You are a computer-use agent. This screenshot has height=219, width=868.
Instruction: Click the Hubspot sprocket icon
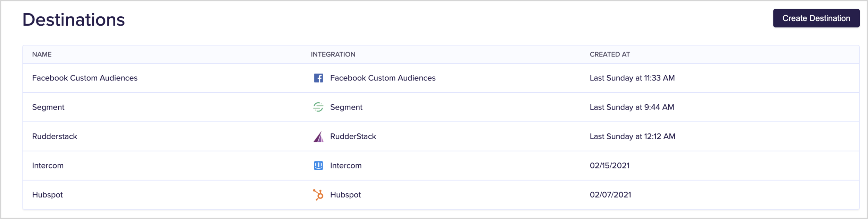pyautogui.click(x=318, y=195)
